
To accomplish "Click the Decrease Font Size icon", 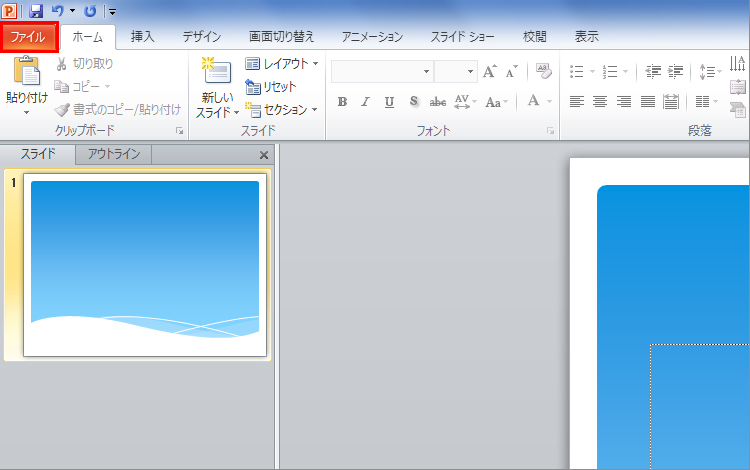I will pyautogui.click(x=511, y=72).
